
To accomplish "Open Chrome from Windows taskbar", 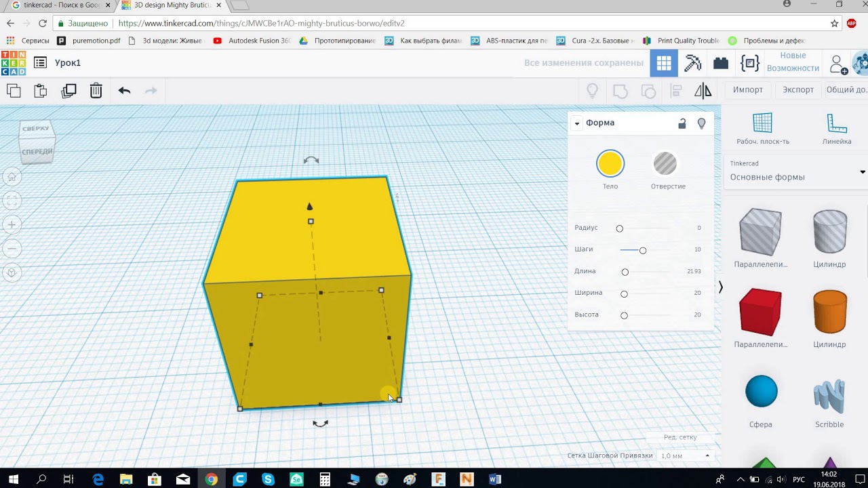I will pos(212,479).
